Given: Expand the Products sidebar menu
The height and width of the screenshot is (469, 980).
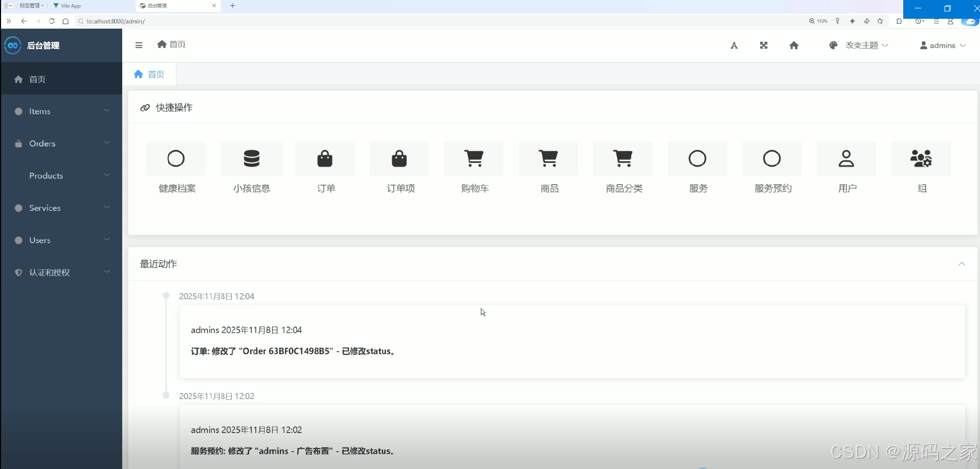Looking at the screenshot, I should click(62, 176).
